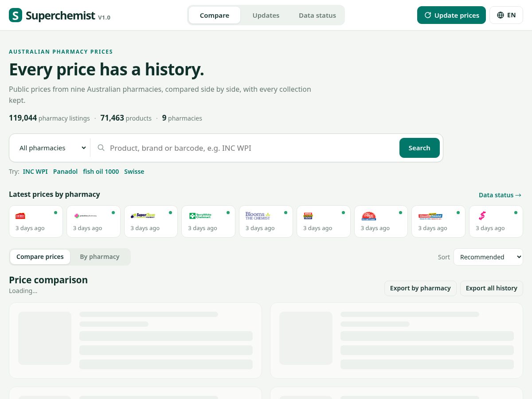Click the Latest prices by pharmacy heading

(55, 194)
